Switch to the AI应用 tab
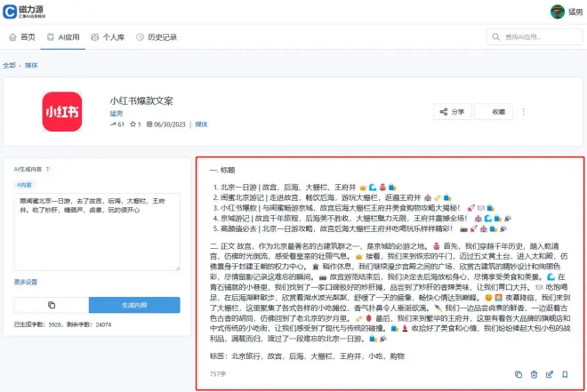587x392 pixels. point(64,38)
